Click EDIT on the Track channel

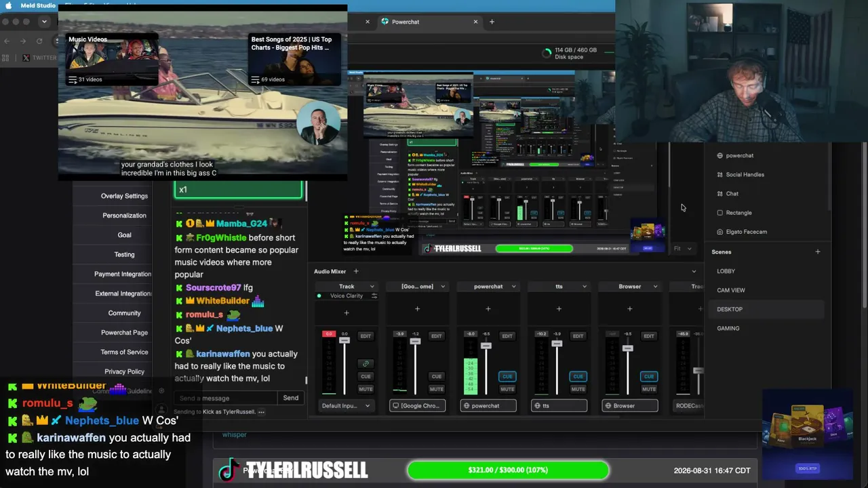coord(366,336)
